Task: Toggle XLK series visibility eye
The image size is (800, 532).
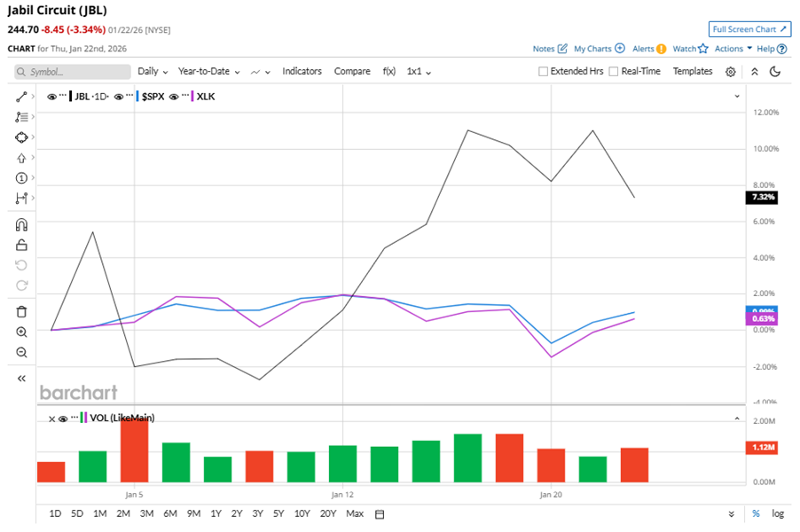Action: click(174, 97)
